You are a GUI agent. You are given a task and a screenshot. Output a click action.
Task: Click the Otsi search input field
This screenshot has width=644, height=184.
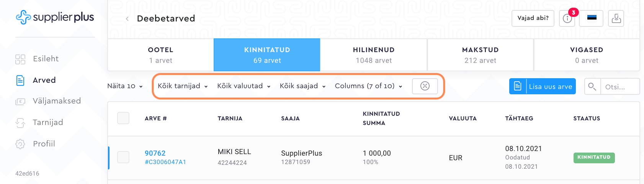click(619, 87)
